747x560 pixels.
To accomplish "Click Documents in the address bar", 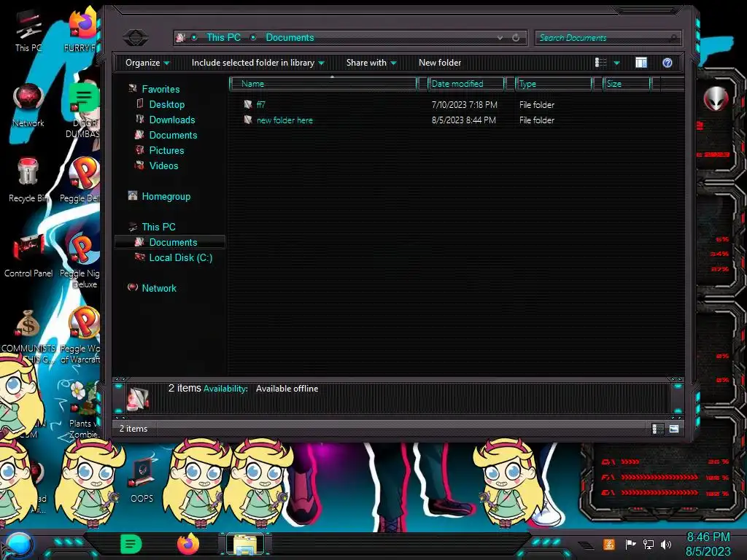I will coord(290,38).
